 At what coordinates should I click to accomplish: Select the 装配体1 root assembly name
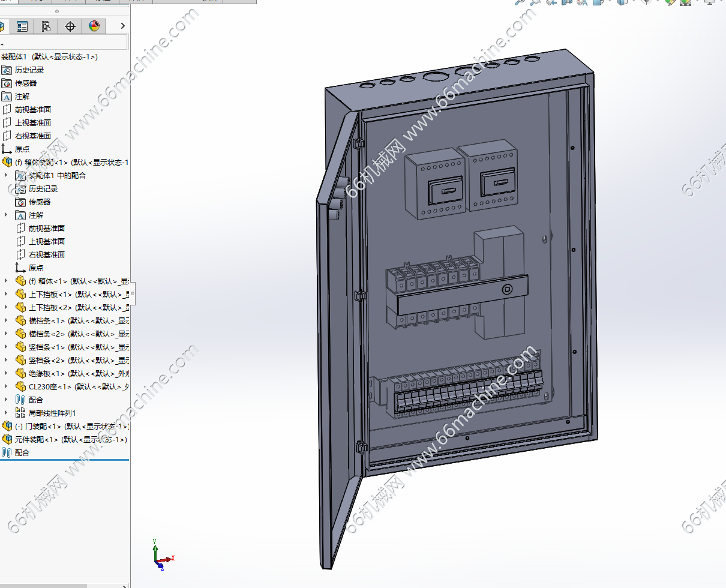[49, 57]
